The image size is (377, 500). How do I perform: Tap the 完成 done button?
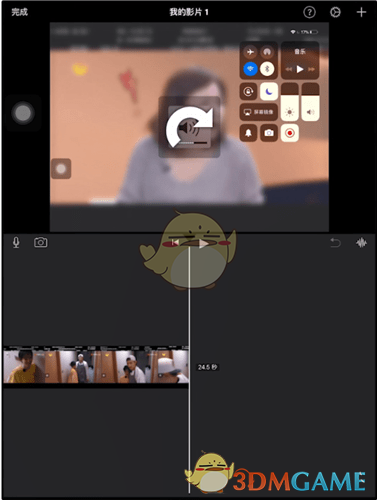(x=19, y=12)
